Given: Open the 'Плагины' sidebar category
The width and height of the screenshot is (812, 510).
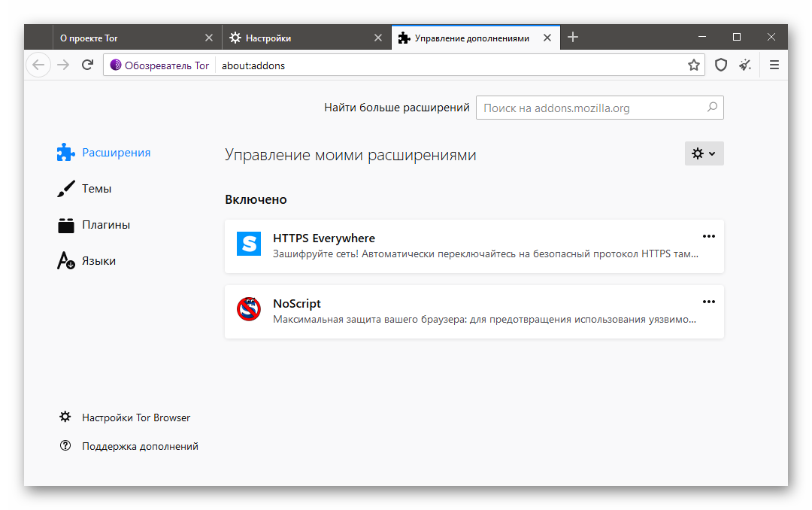Looking at the screenshot, I should point(94,225).
